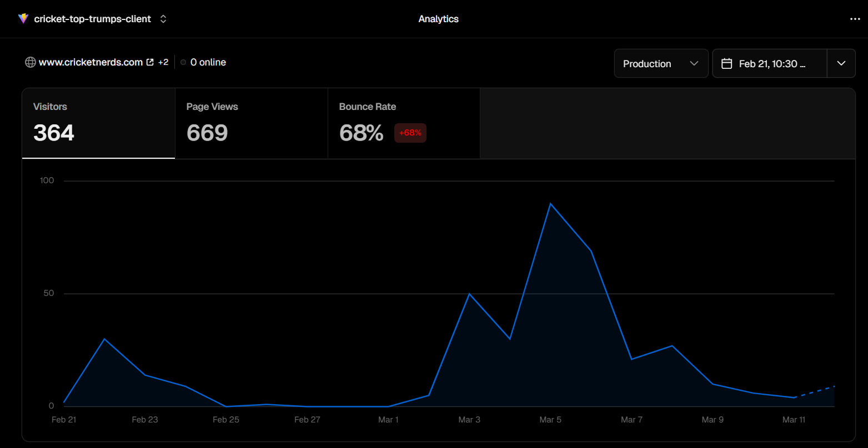Click the Vite project logo icon

(x=23, y=19)
